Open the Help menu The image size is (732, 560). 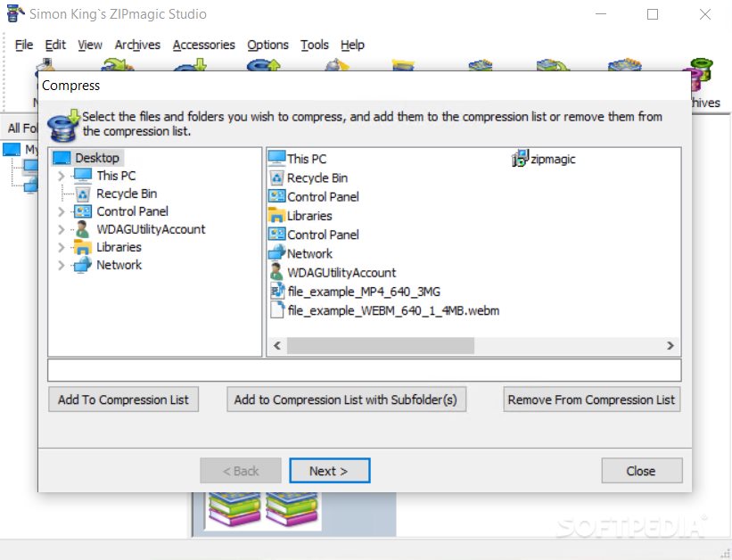352,45
